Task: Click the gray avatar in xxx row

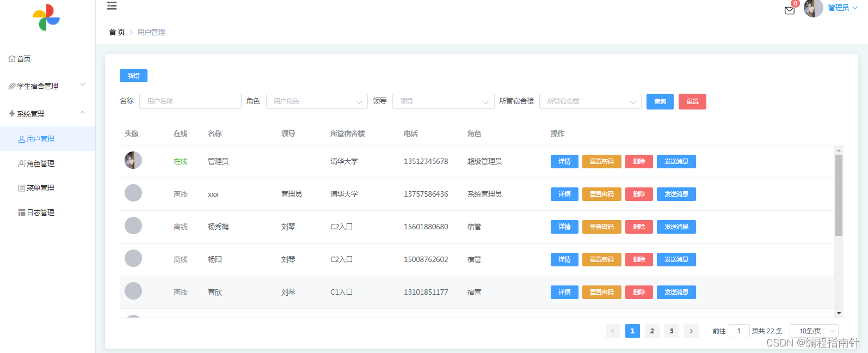Action: click(133, 193)
